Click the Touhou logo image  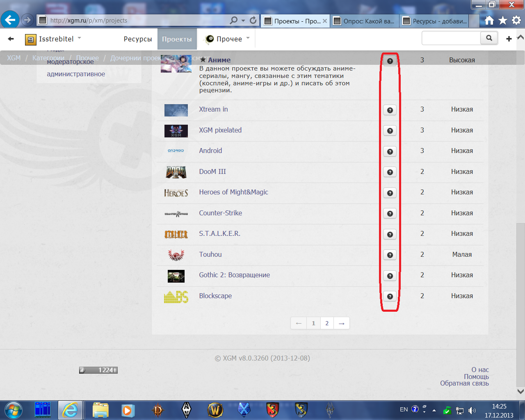[x=176, y=255]
